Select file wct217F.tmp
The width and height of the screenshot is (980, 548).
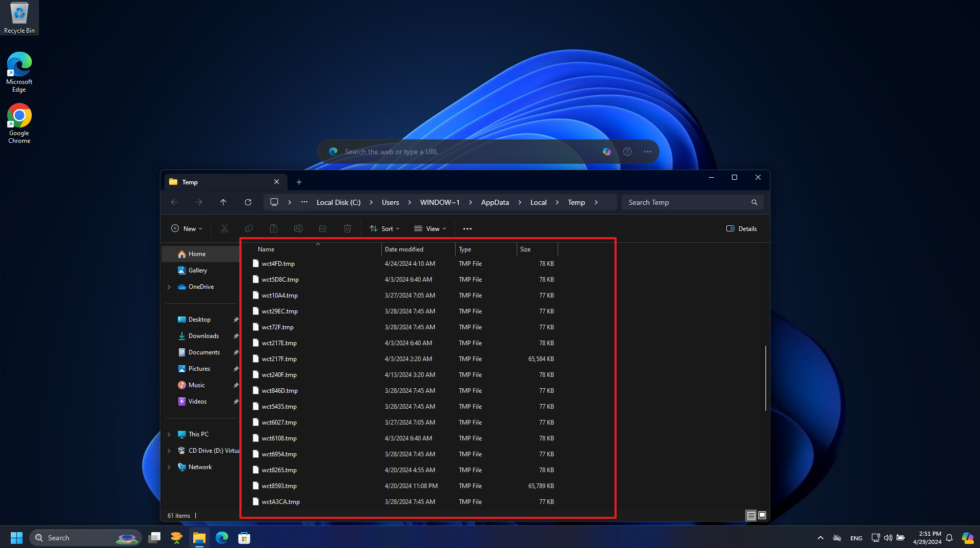pos(403,359)
